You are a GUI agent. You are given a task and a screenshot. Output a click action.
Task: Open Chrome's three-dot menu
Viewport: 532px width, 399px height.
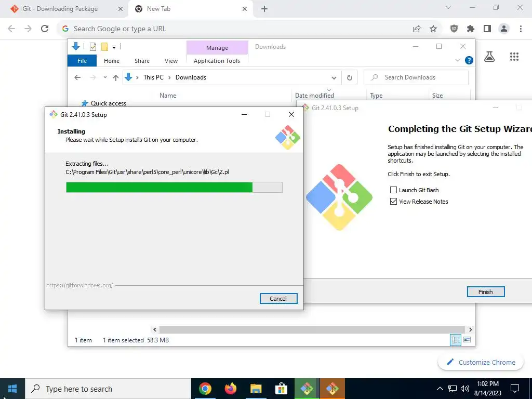pos(521,29)
